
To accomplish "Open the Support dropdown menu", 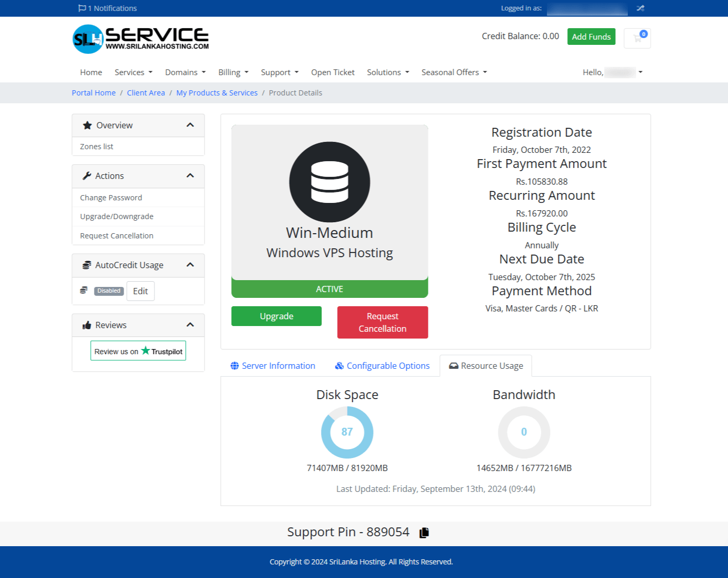I will click(x=280, y=73).
